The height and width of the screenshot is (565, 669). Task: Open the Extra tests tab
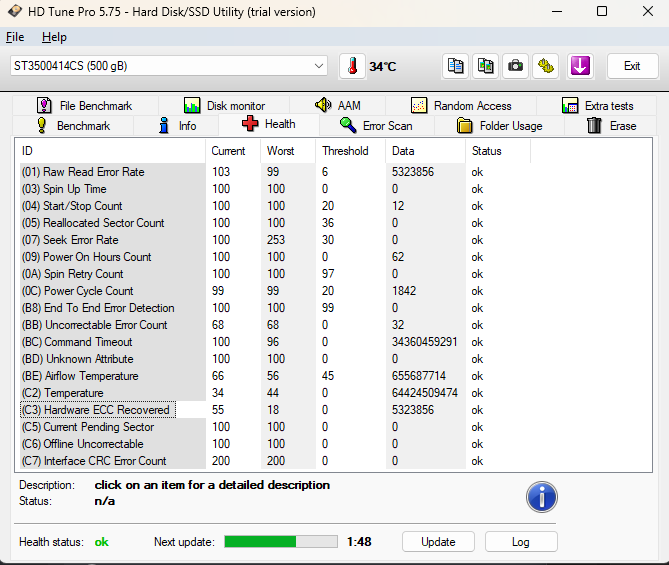pyautogui.click(x=597, y=105)
